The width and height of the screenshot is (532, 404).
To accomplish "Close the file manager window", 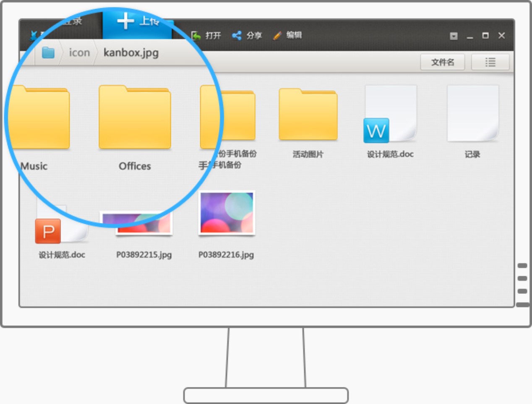I will (501, 36).
